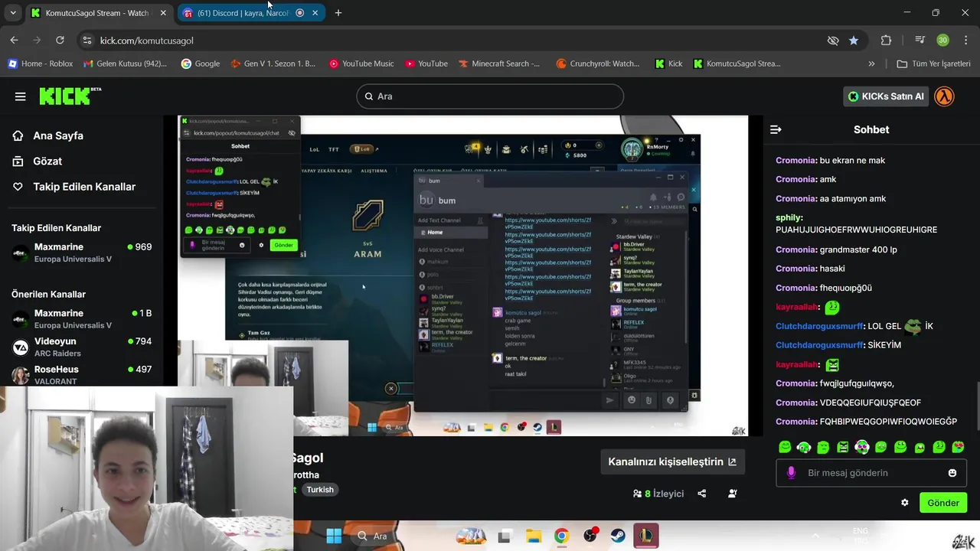Open the Gelen Kutusu bookmark

coord(125,64)
